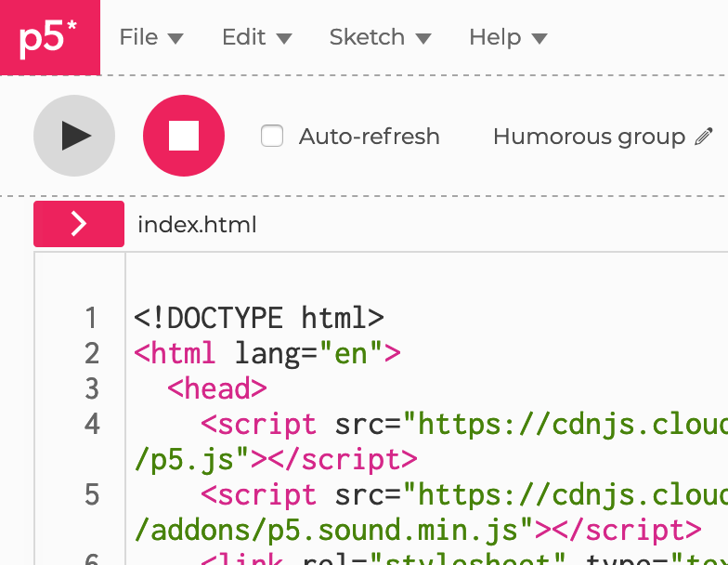Open the Edit menu
This screenshot has height=565, width=728.
click(256, 37)
